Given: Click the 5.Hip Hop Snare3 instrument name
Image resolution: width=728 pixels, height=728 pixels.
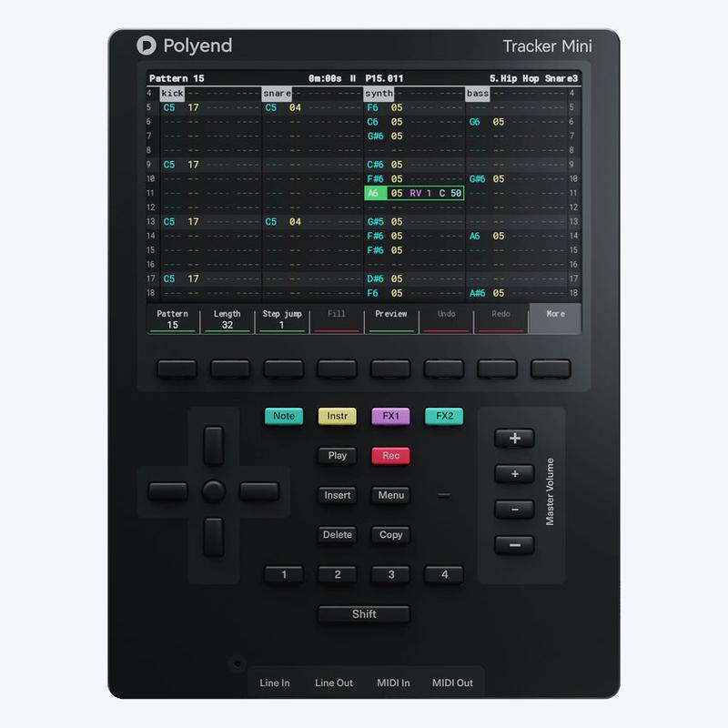Looking at the screenshot, I should click(x=533, y=78).
